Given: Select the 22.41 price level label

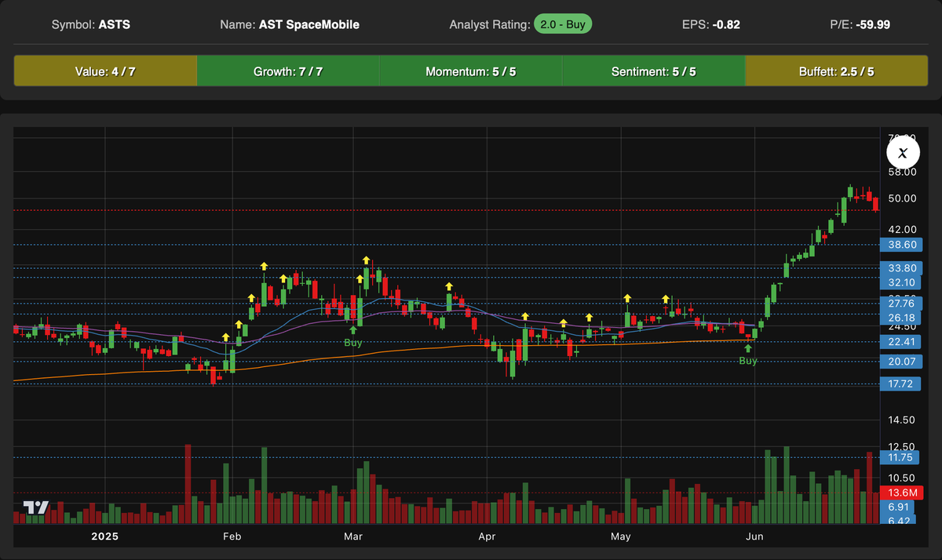Looking at the screenshot, I should point(900,341).
